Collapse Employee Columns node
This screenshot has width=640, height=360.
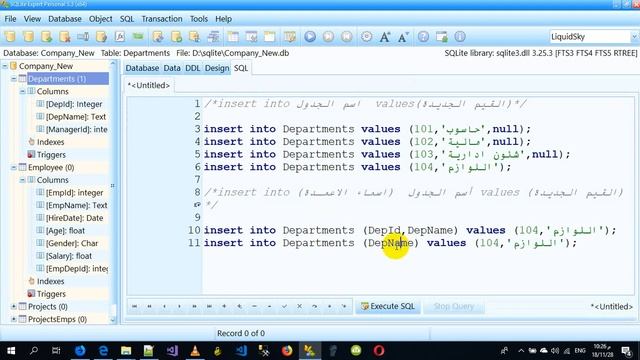[22, 180]
